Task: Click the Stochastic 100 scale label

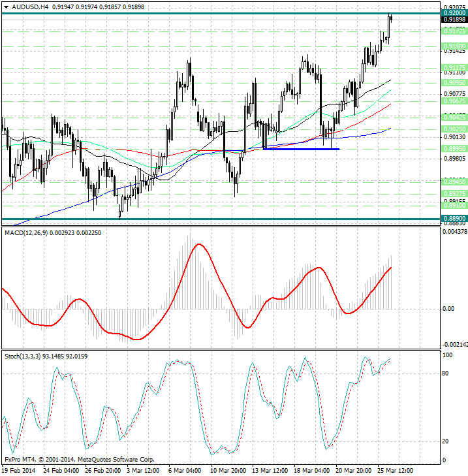Action: click(447, 355)
